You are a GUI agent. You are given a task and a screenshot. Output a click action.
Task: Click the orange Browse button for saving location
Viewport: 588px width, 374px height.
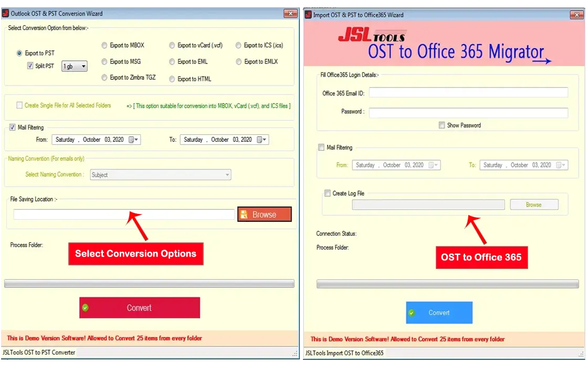coord(264,214)
